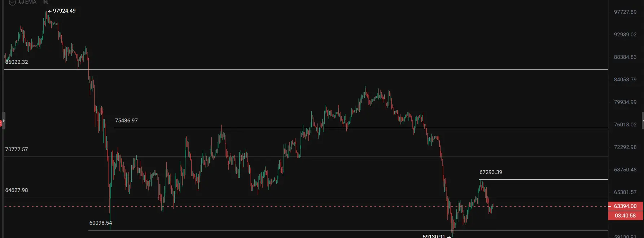
Task: Click axis price 76018.02
Action: tap(625, 125)
